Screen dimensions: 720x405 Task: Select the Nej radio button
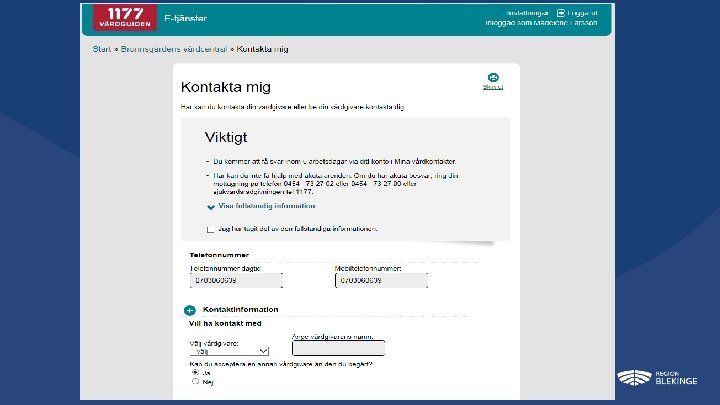click(196, 381)
